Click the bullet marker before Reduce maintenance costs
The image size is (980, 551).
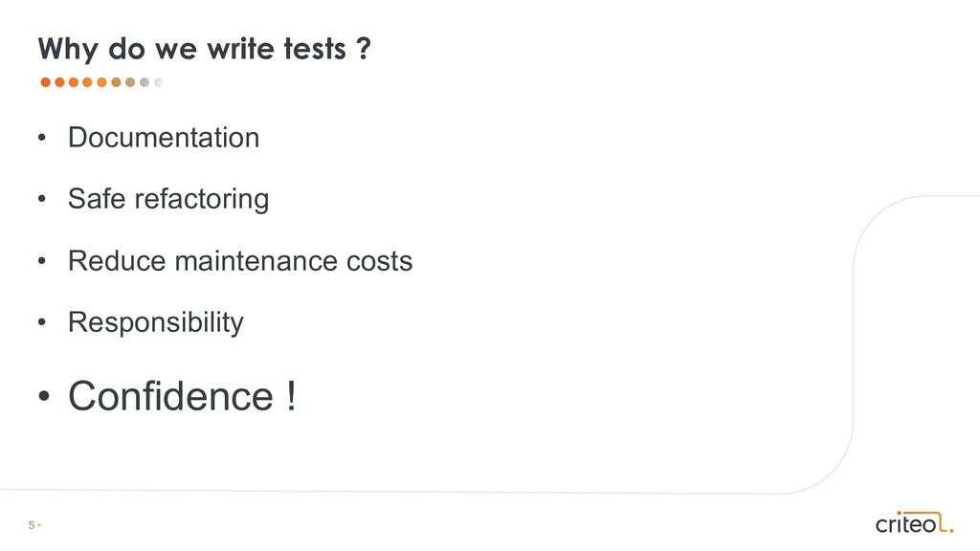(42, 261)
